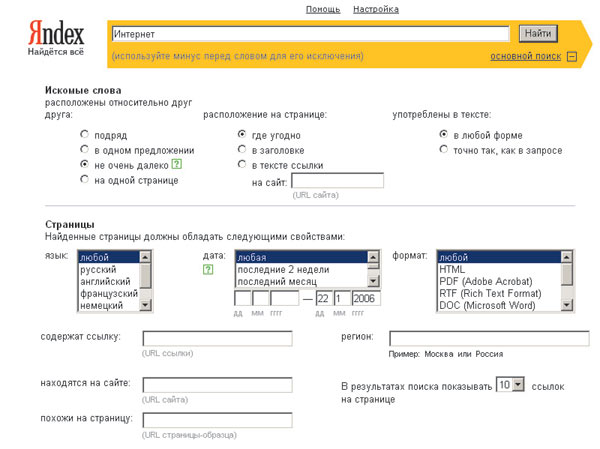This screenshot has height=449, width=600.
Task: Click the 'регион' input field
Action: 488,338
